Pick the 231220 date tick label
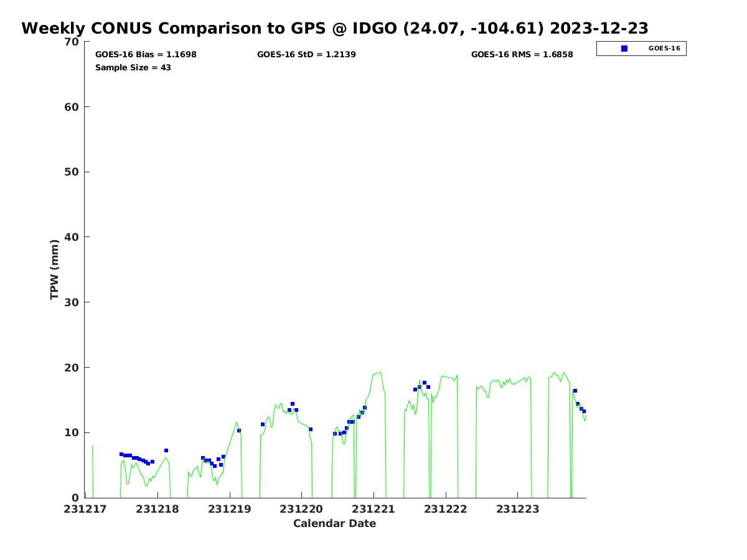The height and width of the screenshot is (560, 747). pyautogui.click(x=301, y=509)
